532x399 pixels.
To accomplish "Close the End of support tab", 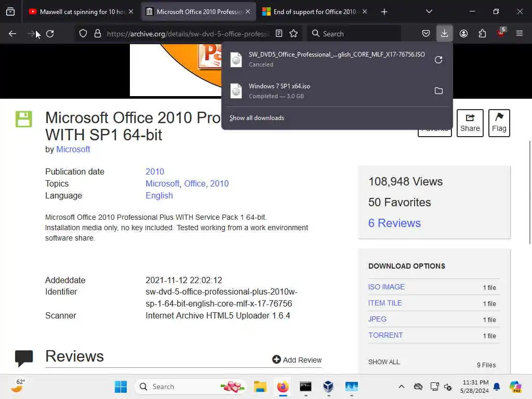I will coord(365,12).
